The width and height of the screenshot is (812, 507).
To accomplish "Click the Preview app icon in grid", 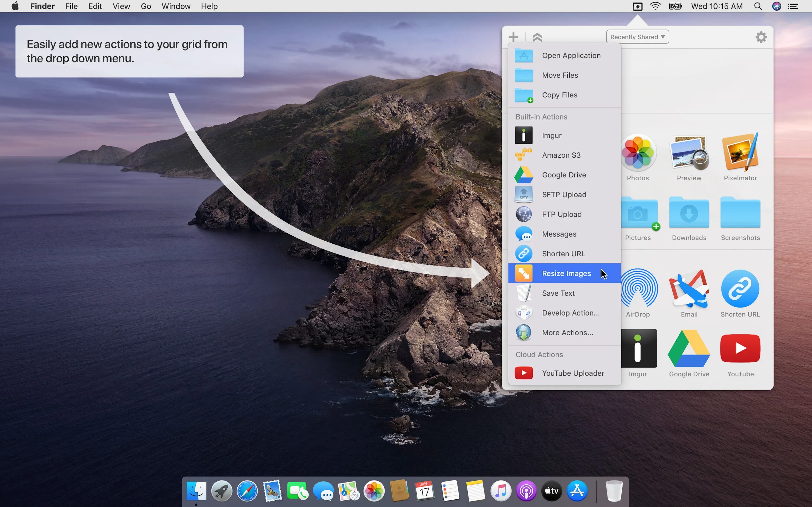I will 689,153.
